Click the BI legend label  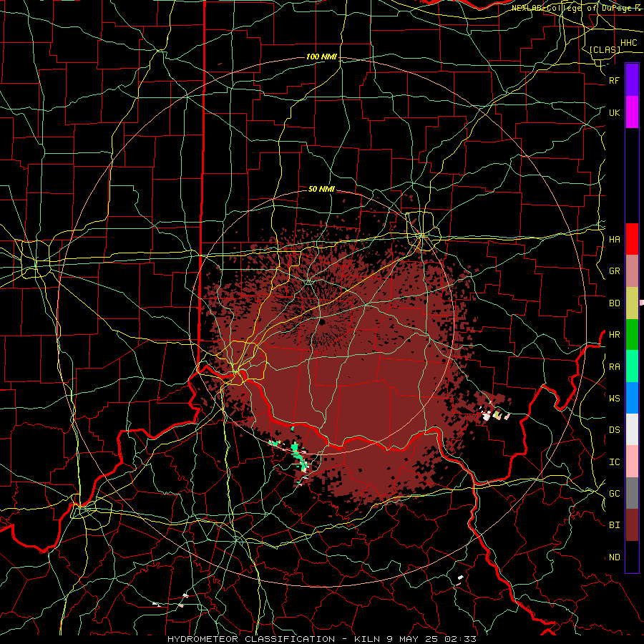pos(614,525)
